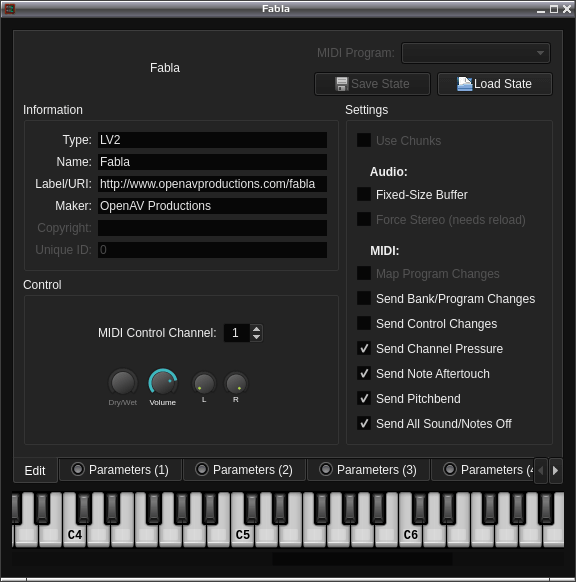Viewport: 576px width, 582px height.
Task: Click the Load State button
Action: coord(495,84)
